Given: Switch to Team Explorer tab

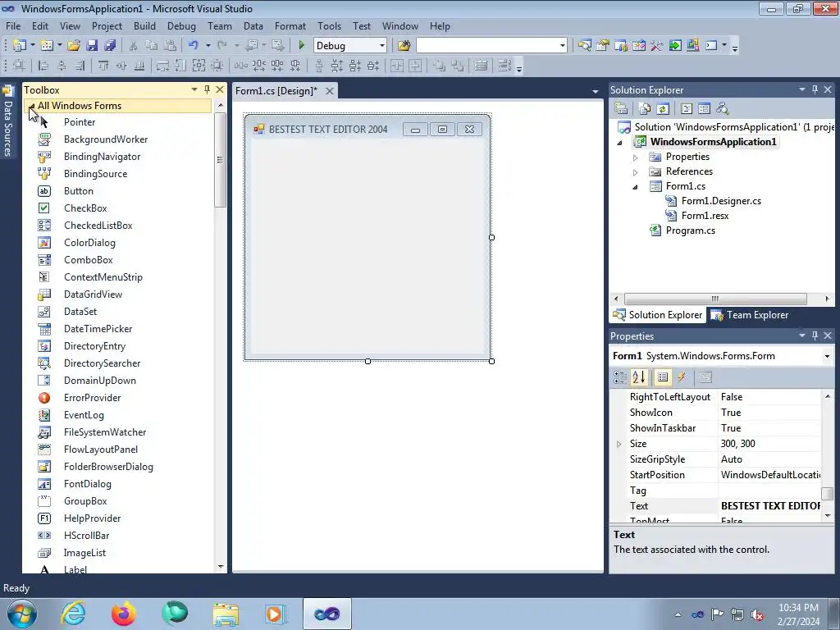Looking at the screenshot, I should coord(750,315).
